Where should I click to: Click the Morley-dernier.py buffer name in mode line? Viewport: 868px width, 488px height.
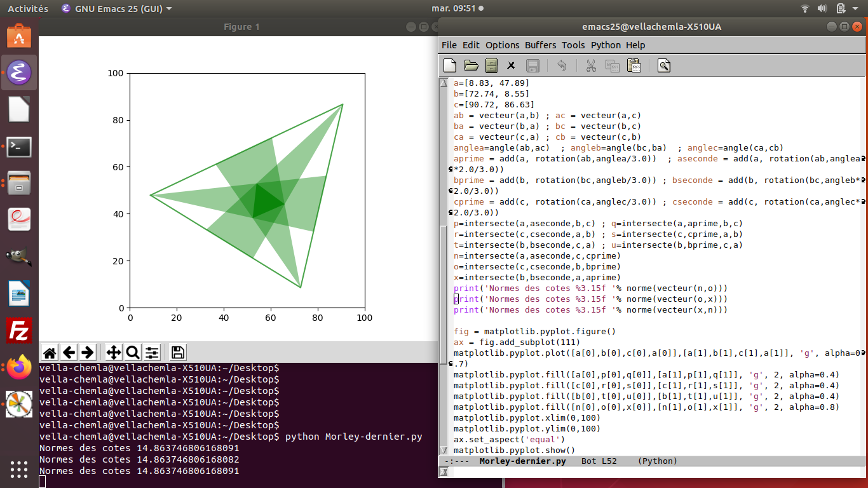[x=522, y=461]
